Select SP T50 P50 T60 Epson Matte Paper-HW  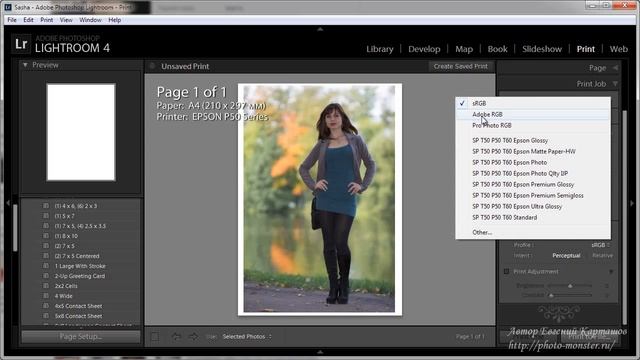point(533,151)
